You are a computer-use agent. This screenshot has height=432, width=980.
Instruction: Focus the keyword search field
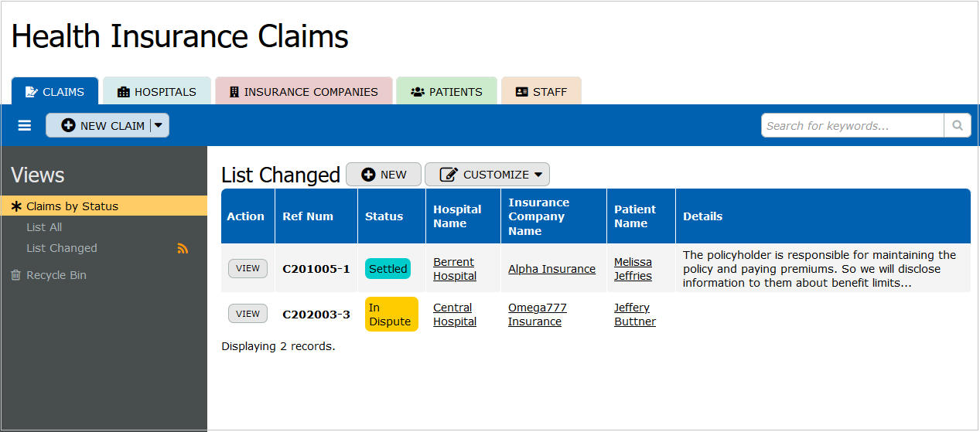coord(852,126)
